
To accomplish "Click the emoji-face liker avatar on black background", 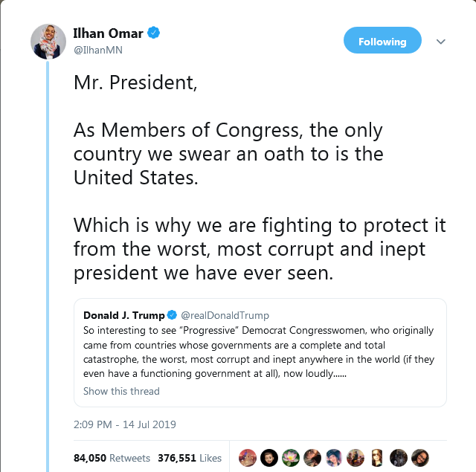I will [269, 458].
